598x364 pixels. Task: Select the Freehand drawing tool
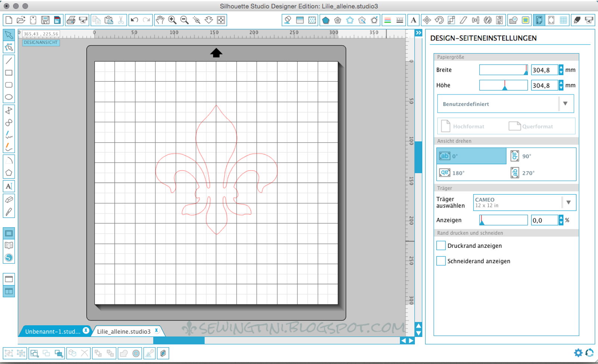point(9,135)
